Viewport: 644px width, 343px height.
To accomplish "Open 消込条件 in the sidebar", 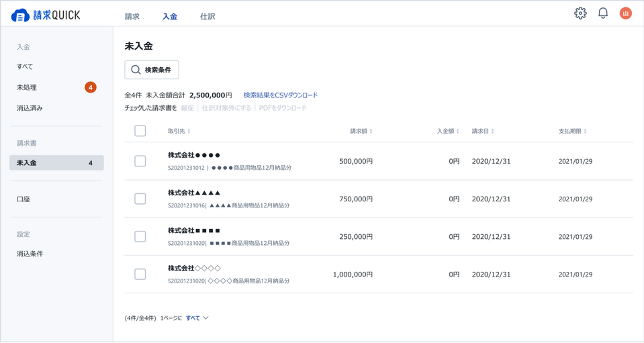I will [30, 254].
